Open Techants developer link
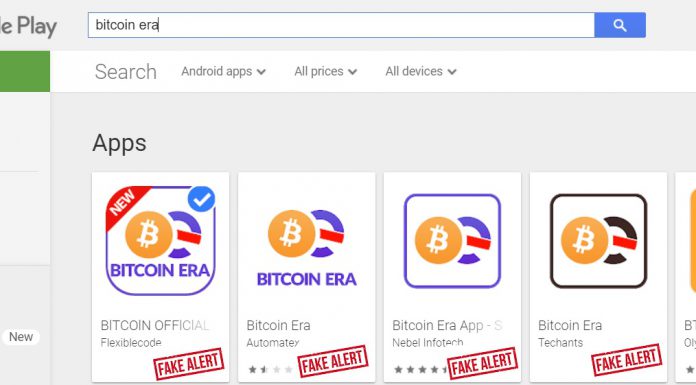Screen dimensions: 696x385 point(561,343)
